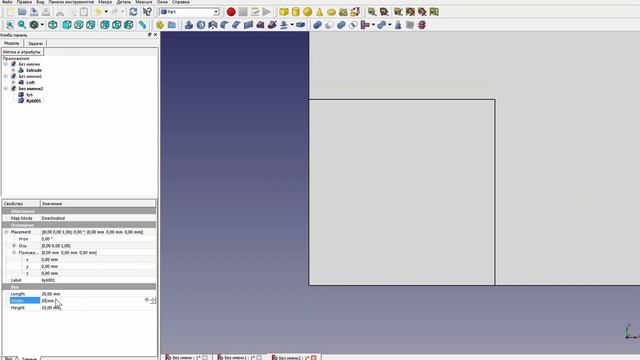Click the Height value 10,00 mm
The height and width of the screenshot is (360, 640).
[x=51, y=308]
